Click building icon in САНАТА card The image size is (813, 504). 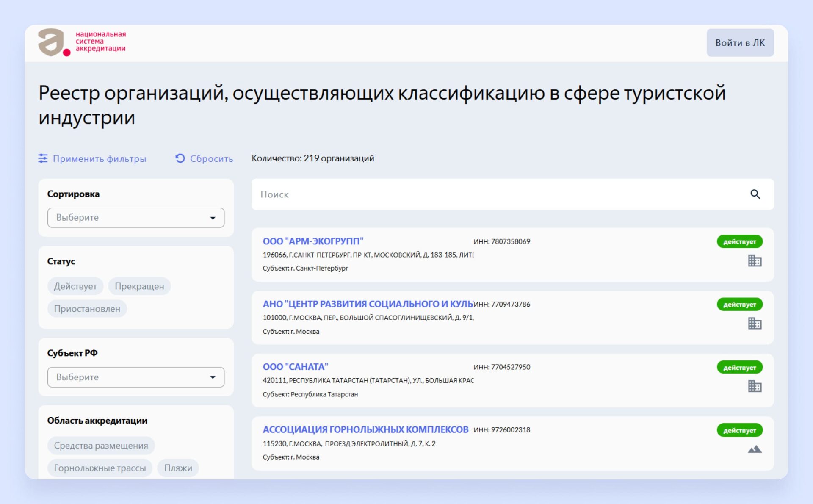(x=754, y=386)
